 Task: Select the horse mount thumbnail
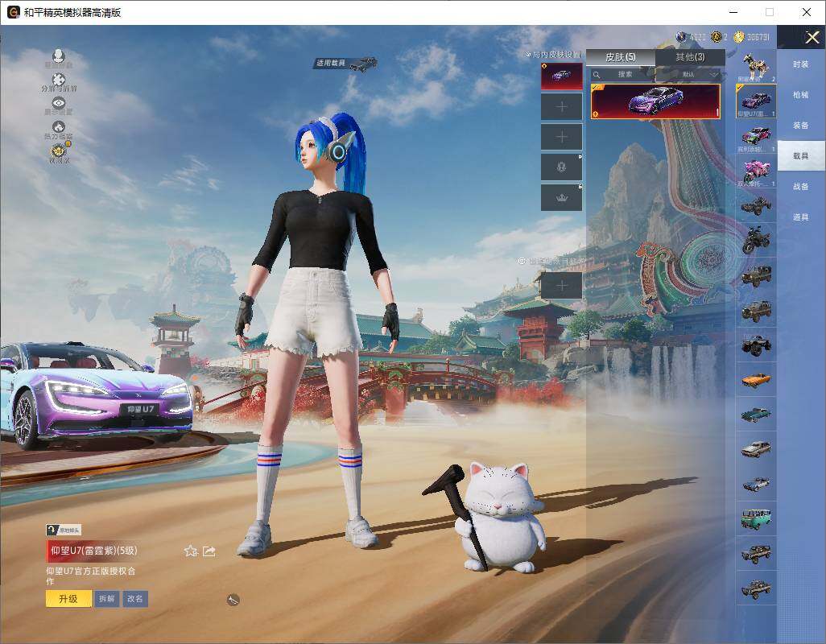click(x=756, y=66)
